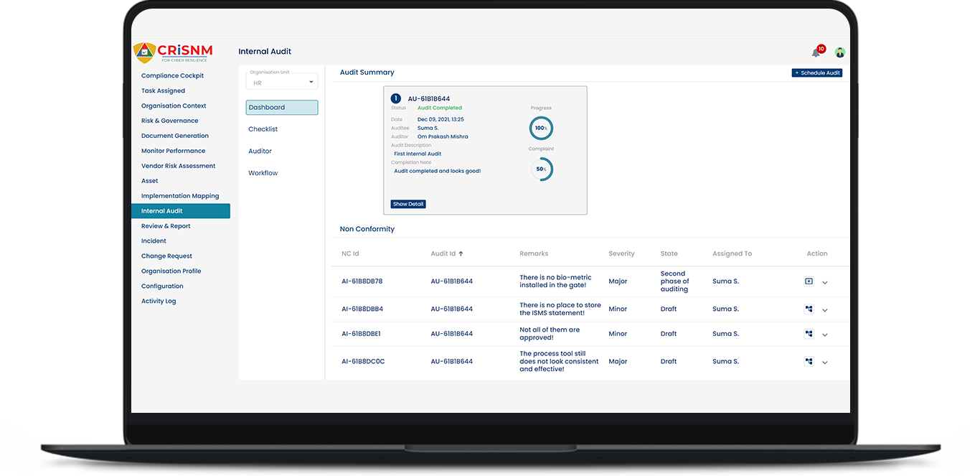Go to Vendor Risk Assessment
Image resolution: width=980 pixels, height=476 pixels.
[x=178, y=166]
